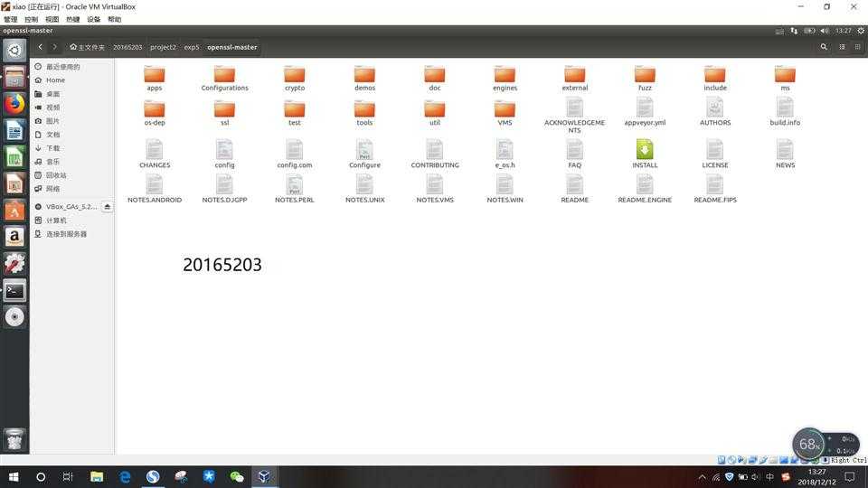
Task: Open the VirtualBox control menu (控制)
Action: [x=31, y=19]
